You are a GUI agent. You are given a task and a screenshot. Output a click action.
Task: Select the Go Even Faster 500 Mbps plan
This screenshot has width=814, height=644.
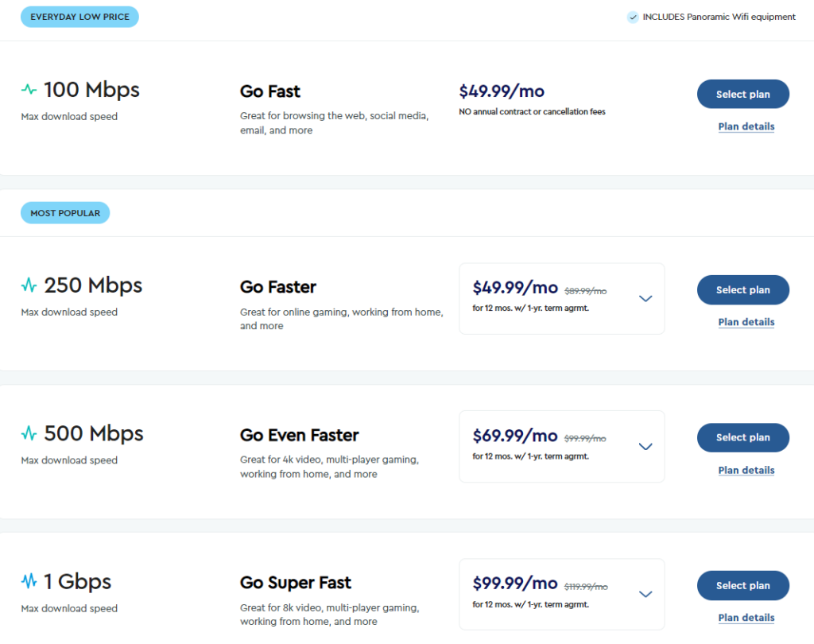click(x=743, y=437)
